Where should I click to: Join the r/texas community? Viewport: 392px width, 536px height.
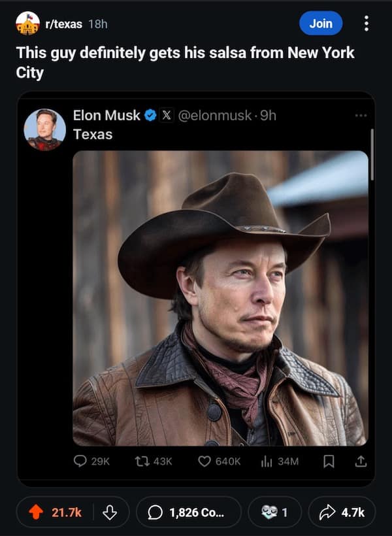[321, 24]
